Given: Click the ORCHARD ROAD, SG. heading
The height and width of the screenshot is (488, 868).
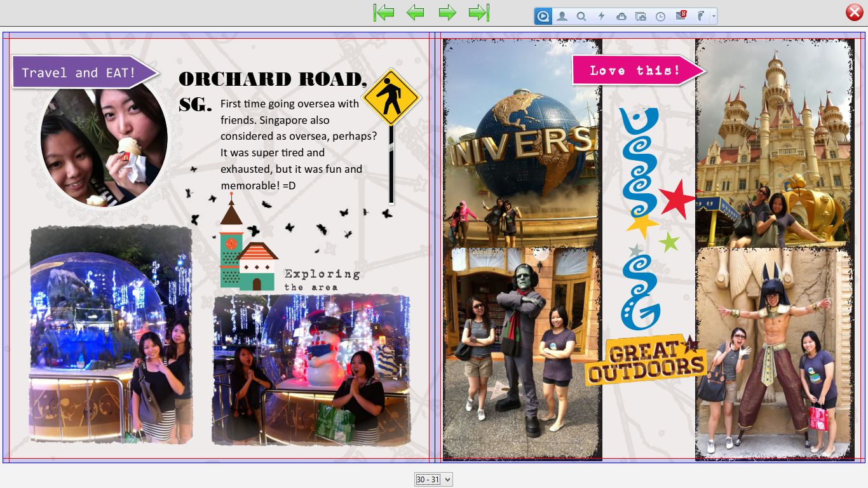Looking at the screenshot, I should point(273,90).
